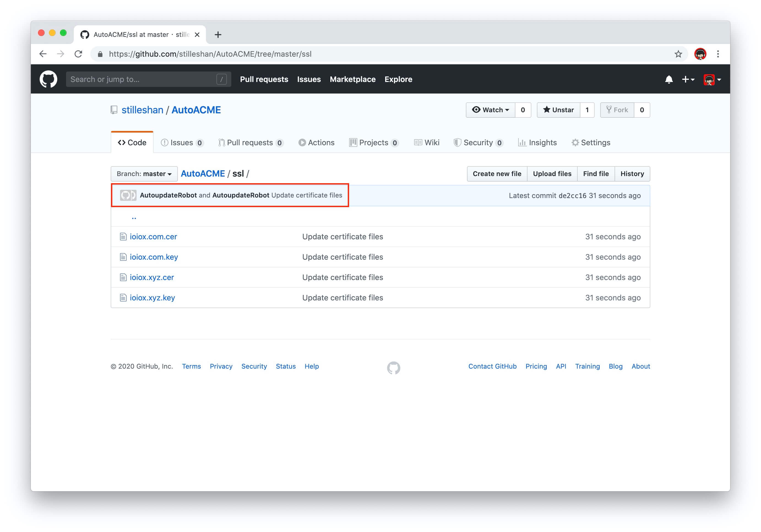This screenshot has height=532, width=761.
Task: Switch to repository Pull requests tab
Action: (x=251, y=142)
